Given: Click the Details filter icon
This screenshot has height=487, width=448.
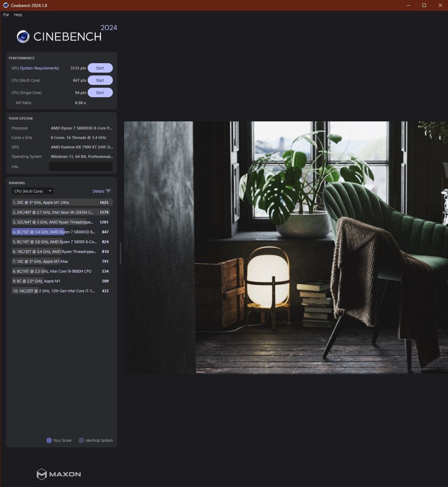Looking at the screenshot, I should tap(108, 191).
